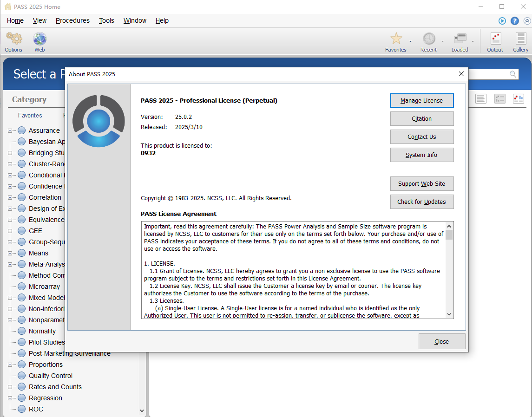The width and height of the screenshot is (532, 417).
Task: Open the View menu
Action: (x=39, y=21)
